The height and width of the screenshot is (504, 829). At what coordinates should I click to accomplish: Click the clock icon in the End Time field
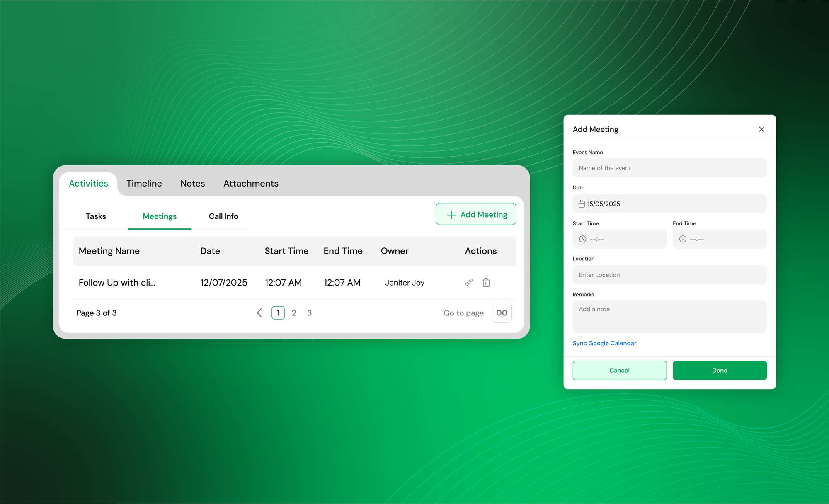683,239
